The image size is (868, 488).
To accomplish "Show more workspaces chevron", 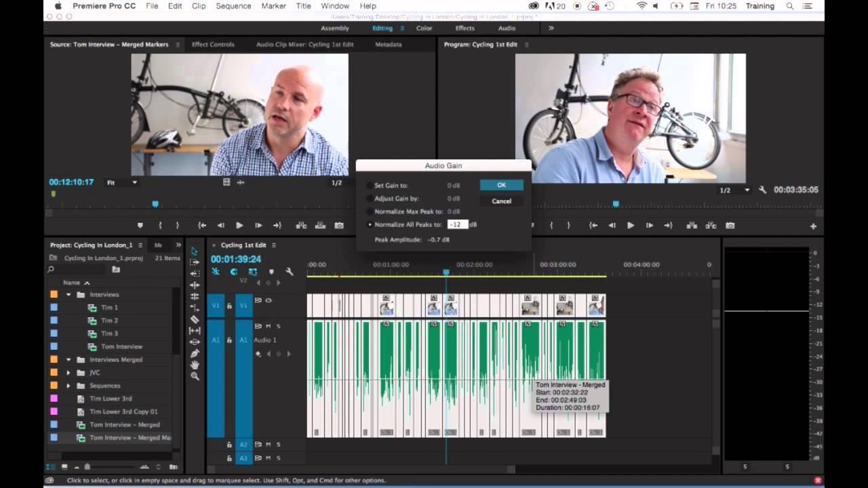I will [551, 28].
